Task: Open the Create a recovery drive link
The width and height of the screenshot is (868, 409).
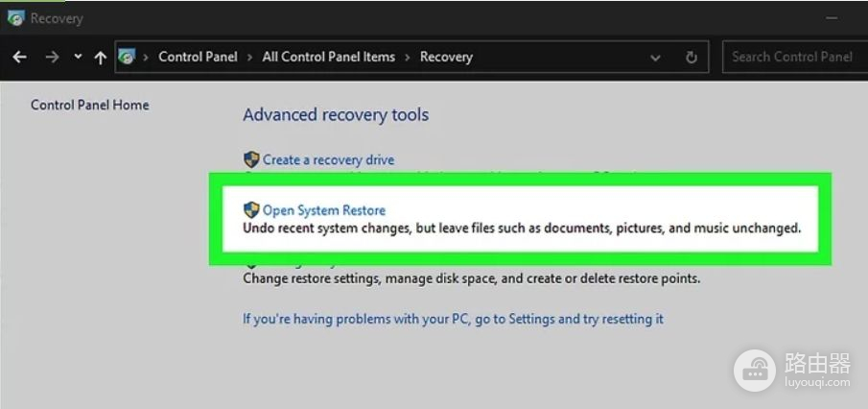Action: [x=328, y=160]
